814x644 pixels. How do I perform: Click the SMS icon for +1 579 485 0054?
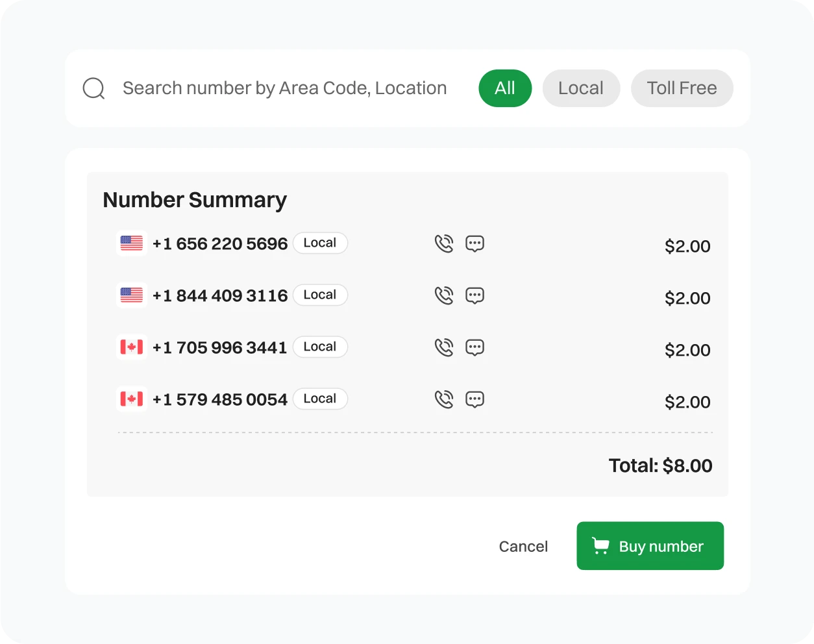pos(475,399)
